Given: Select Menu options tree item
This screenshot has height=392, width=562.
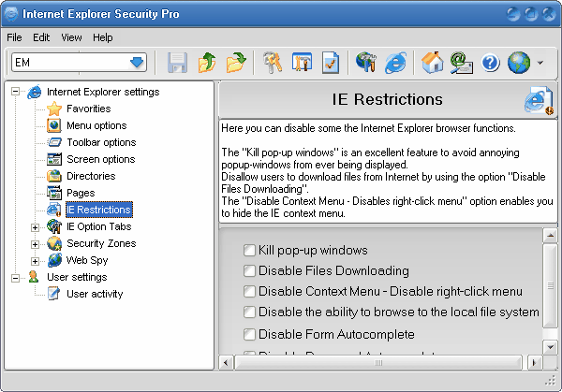Looking at the screenshot, I should (x=96, y=125).
